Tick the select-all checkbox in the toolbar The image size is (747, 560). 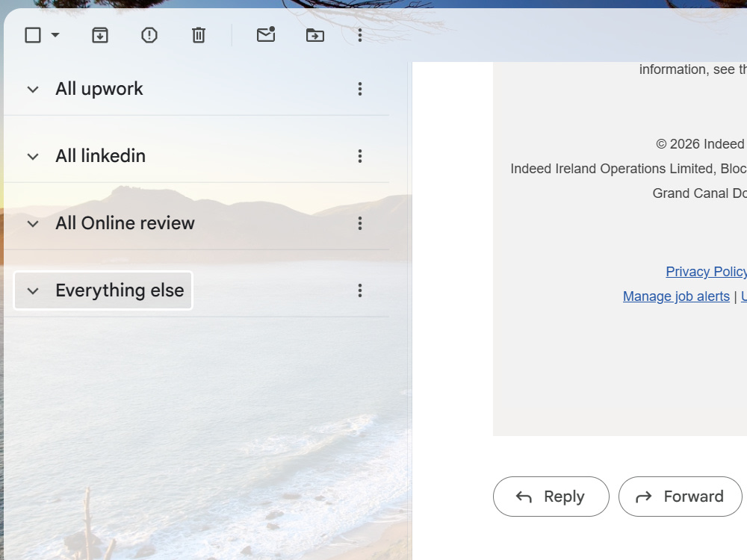click(x=33, y=35)
